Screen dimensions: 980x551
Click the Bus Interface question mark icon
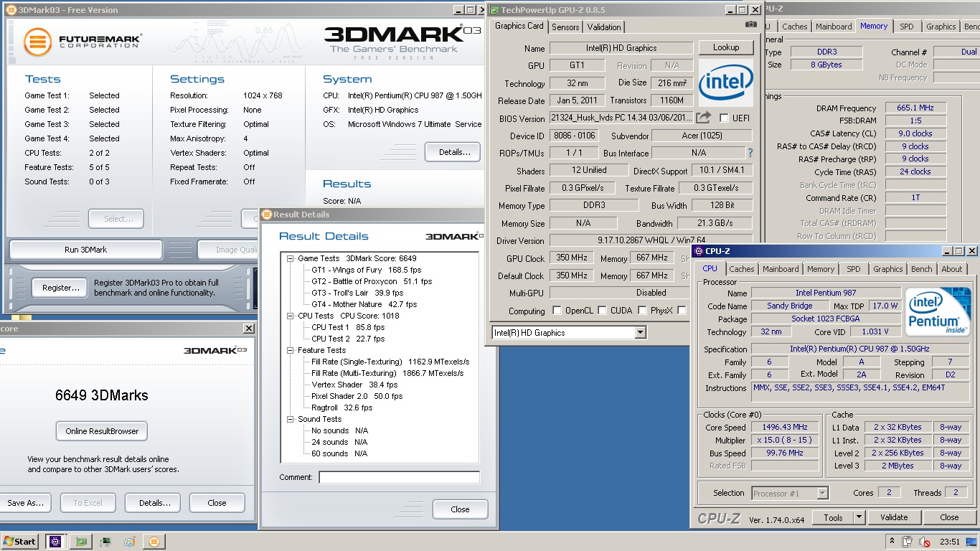pyautogui.click(x=750, y=153)
